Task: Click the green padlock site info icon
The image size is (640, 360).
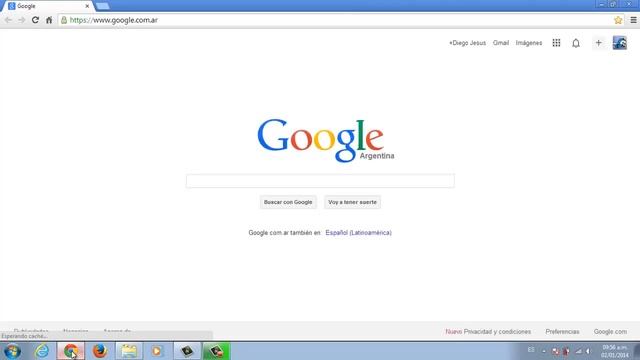Action: (64, 20)
